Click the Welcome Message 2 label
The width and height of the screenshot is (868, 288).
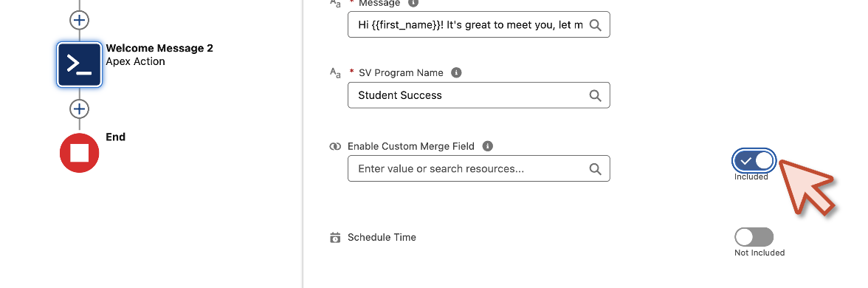click(x=159, y=48)
